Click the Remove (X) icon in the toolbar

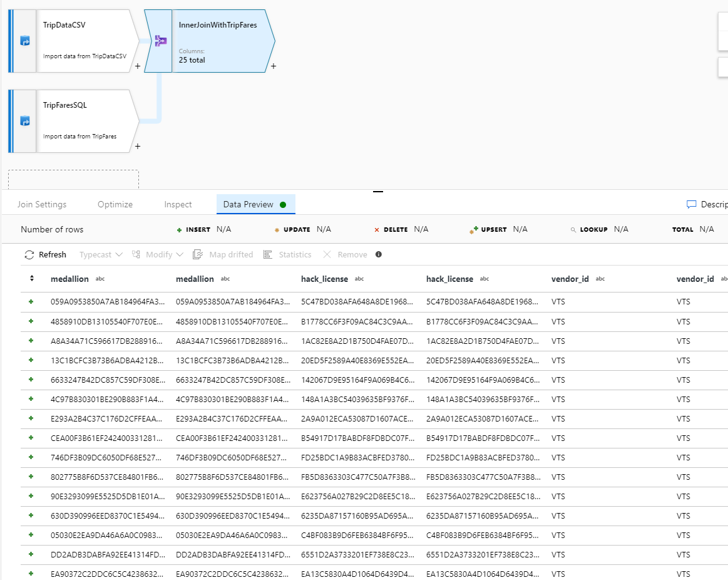[x=328, y=254]
